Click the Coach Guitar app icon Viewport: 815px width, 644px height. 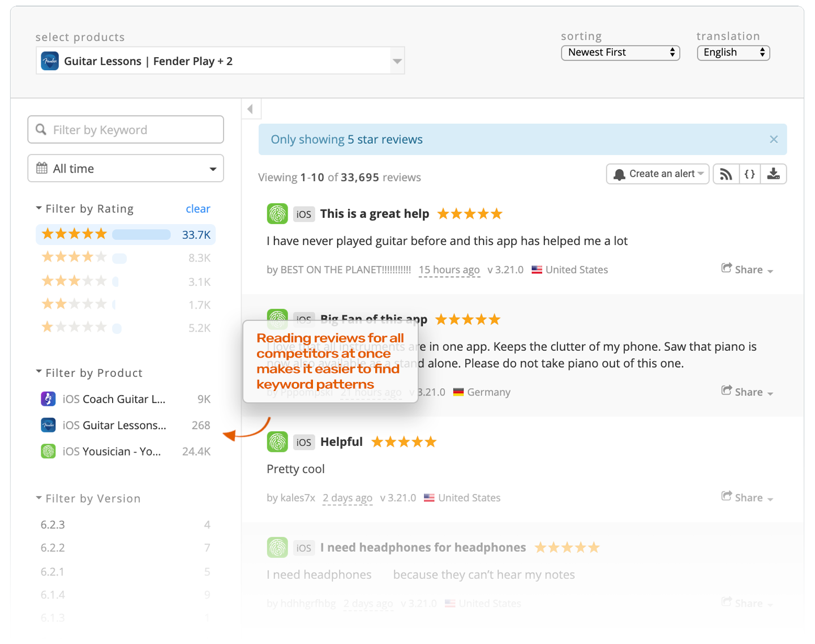coord(48,399)
